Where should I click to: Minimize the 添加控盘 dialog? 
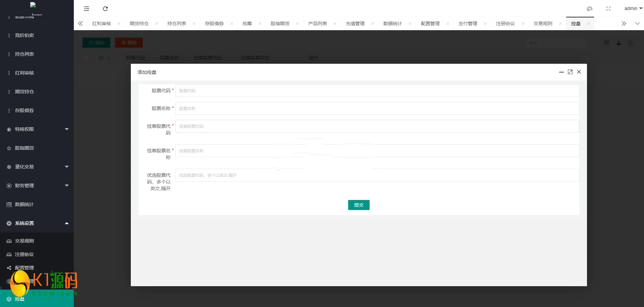(561, 72)
